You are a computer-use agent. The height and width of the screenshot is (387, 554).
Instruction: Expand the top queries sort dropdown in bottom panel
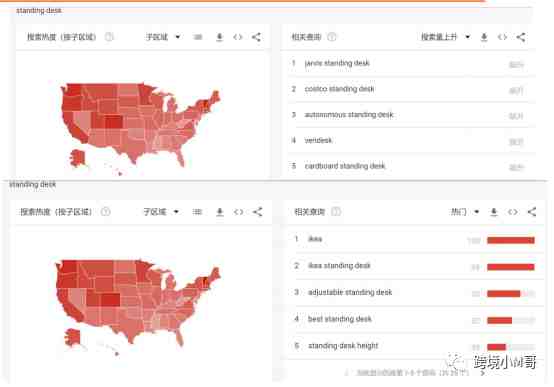coord(465,212)
